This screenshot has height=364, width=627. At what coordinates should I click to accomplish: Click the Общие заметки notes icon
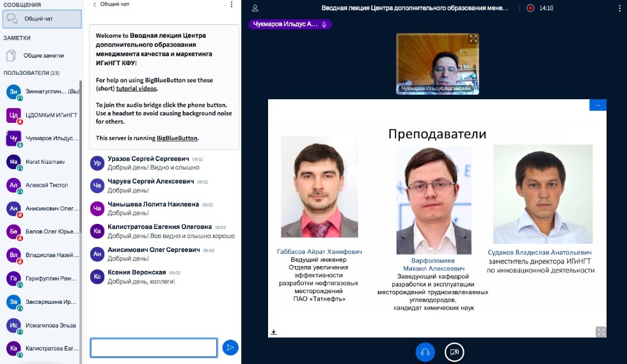12,55
